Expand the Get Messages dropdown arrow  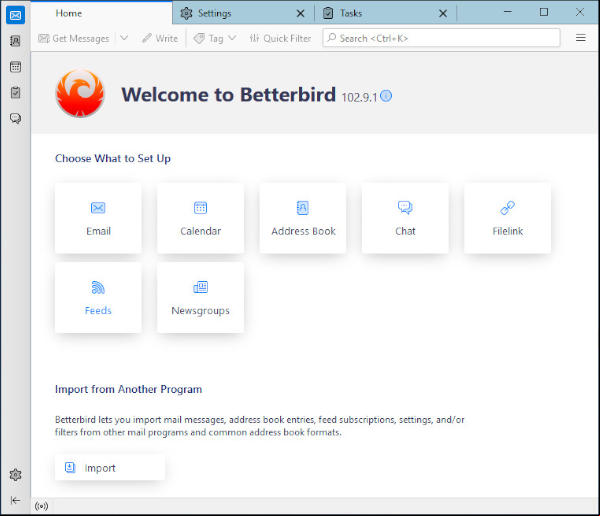pyautogui.click(x=124, y=38)
